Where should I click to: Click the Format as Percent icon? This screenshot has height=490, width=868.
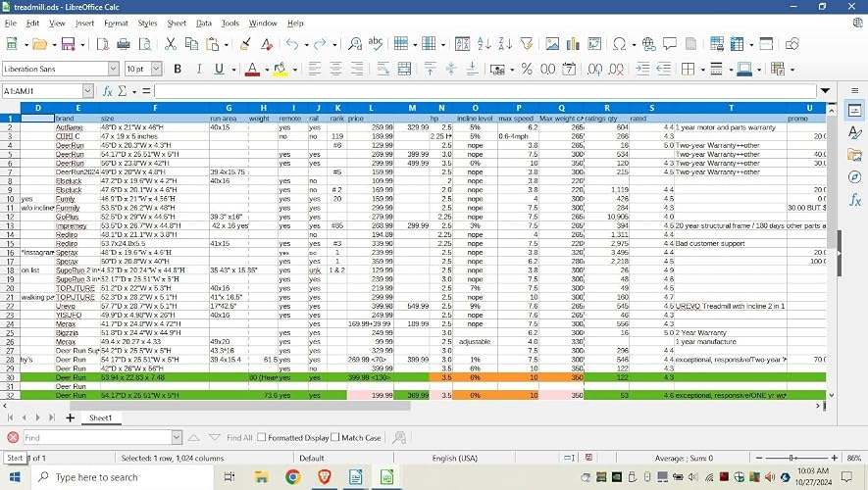[527, 70]
